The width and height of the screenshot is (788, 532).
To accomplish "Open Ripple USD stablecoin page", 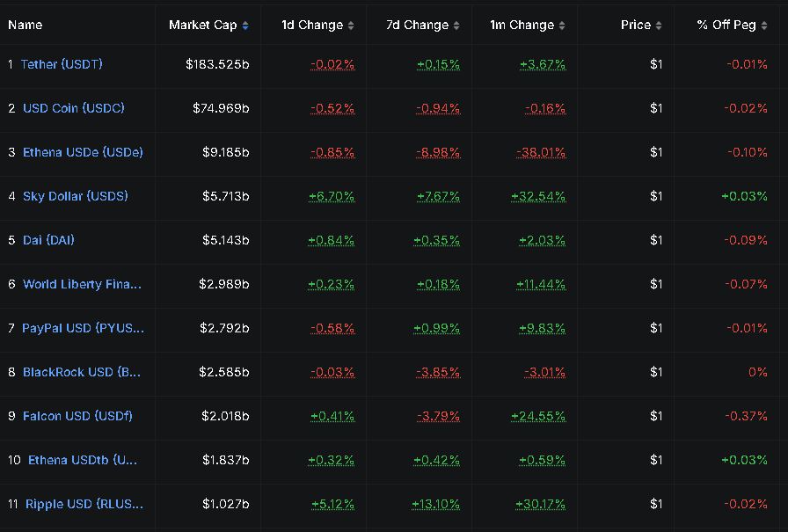I will [x=84, y=504].
